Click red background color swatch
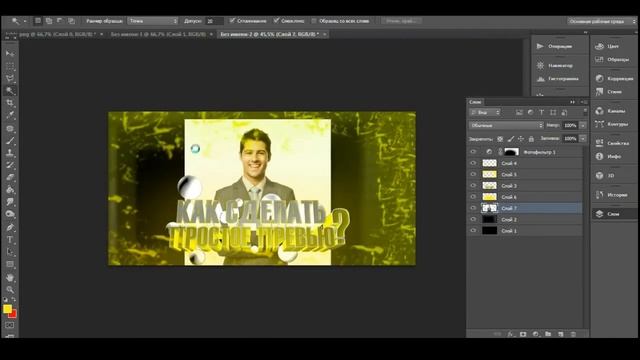This screenshot has height=360, width=640. (13, 315)
